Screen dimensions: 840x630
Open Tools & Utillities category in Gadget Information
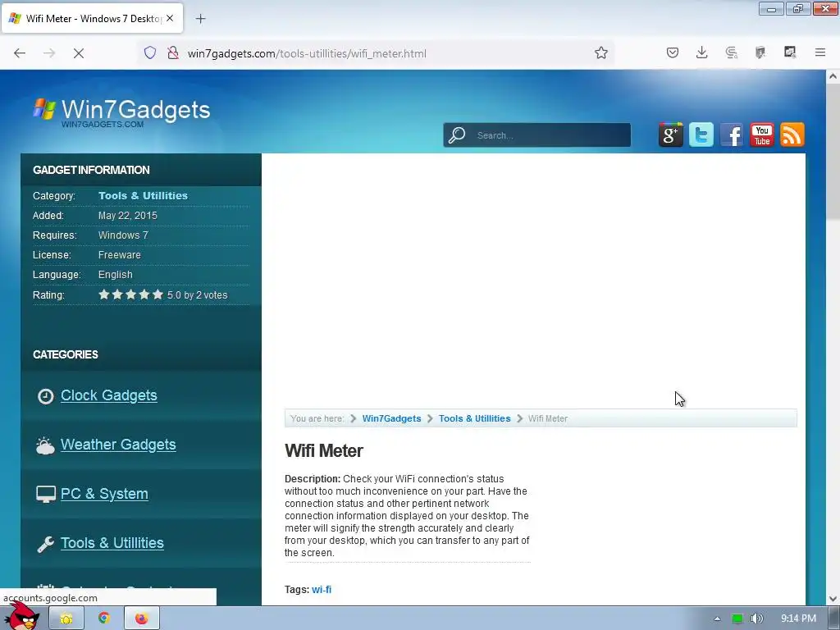[x=143, y=195]
